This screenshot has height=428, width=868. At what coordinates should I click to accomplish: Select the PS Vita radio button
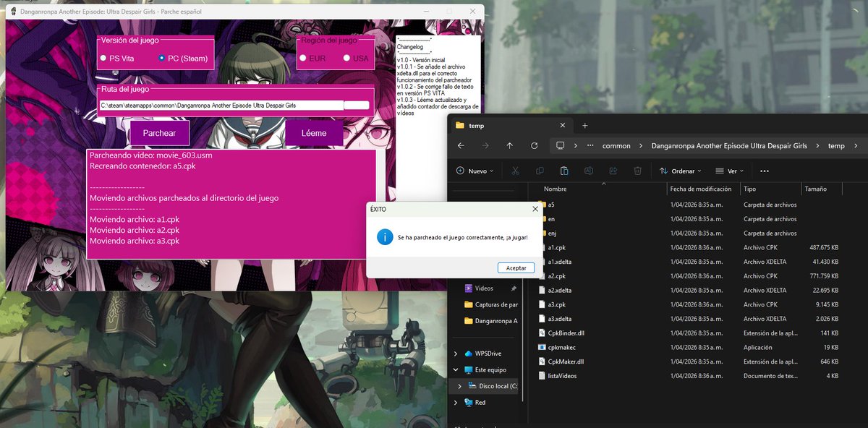103,58
